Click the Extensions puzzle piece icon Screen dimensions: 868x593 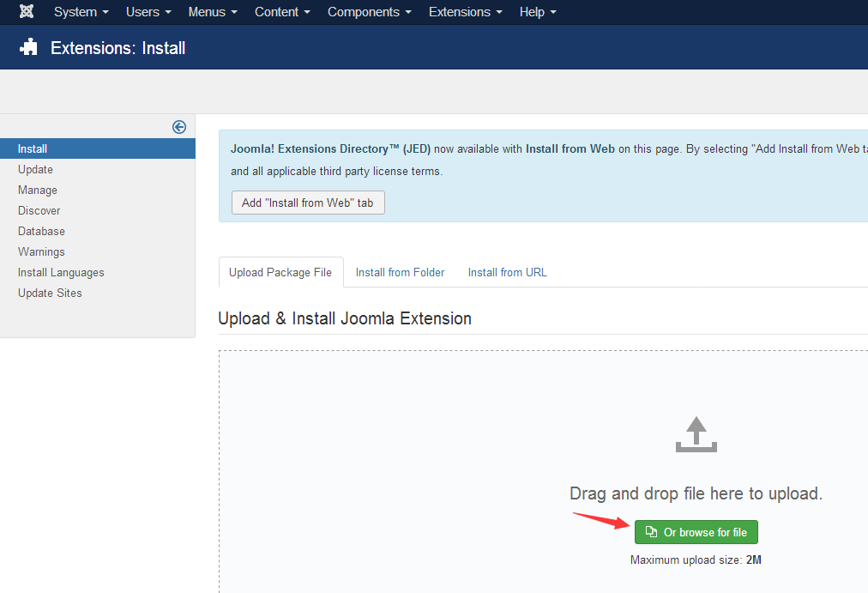click(x=28, y=47)
